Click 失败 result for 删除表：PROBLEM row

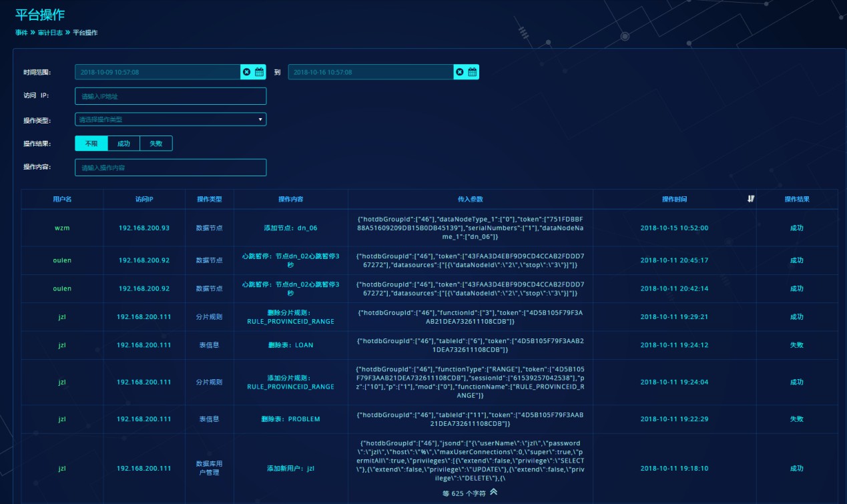click(797, 419)
